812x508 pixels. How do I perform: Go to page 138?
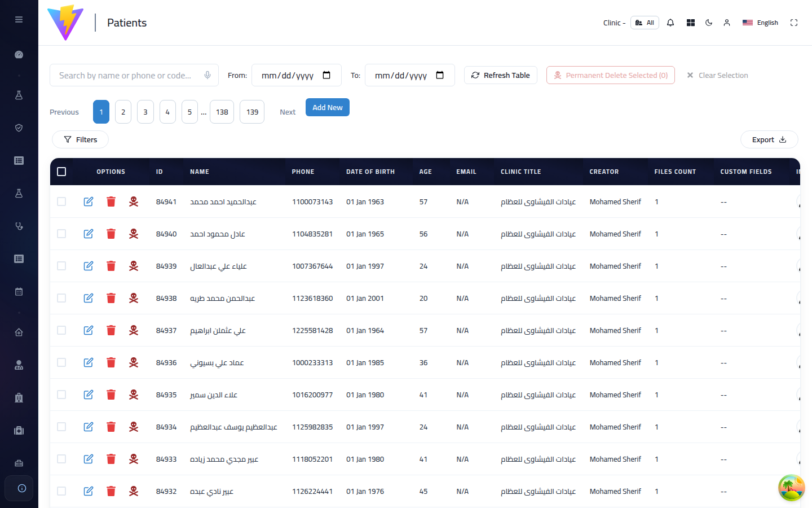pyautogui.click(x=222, y=112)
